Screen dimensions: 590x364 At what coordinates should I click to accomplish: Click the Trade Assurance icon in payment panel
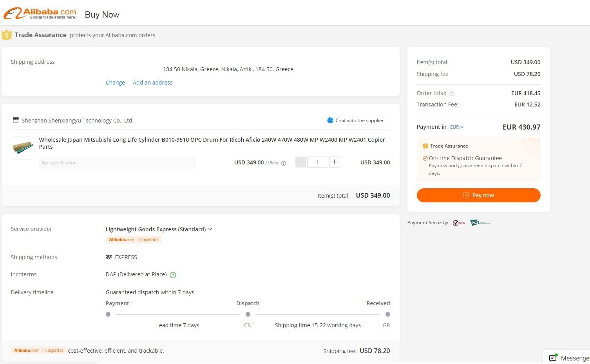tap(425, 146)
